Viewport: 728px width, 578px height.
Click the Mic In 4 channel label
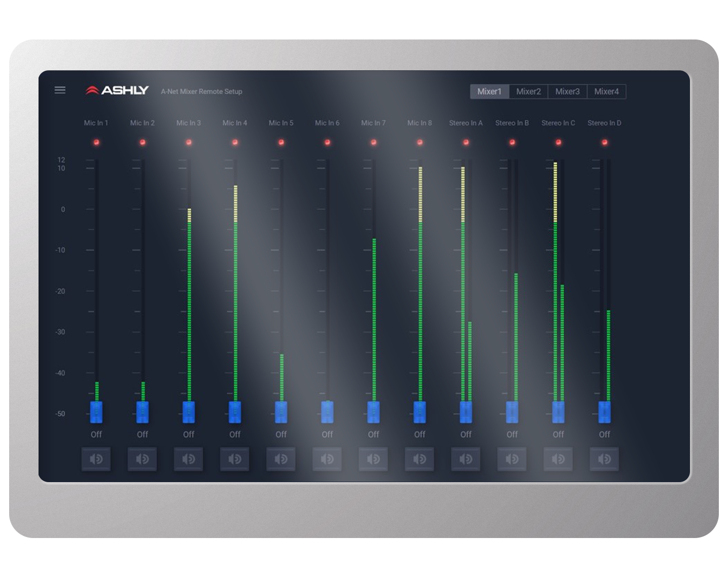coord(234,123)
